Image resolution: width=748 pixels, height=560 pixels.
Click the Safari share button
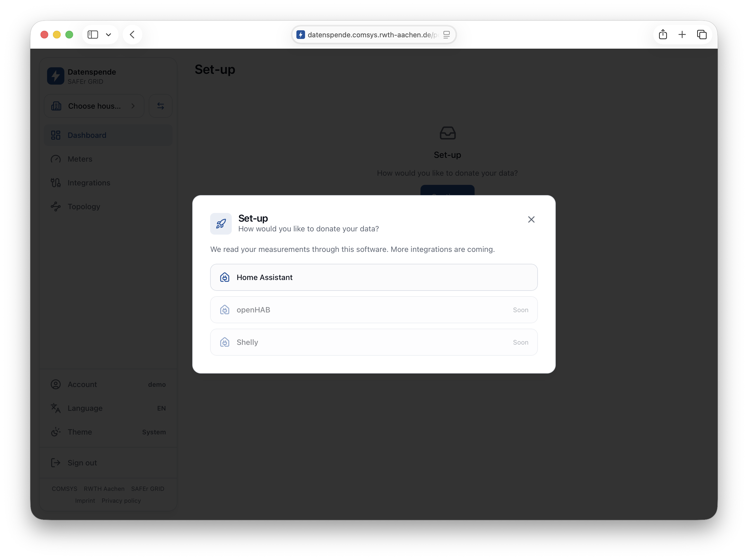(663, 35)
